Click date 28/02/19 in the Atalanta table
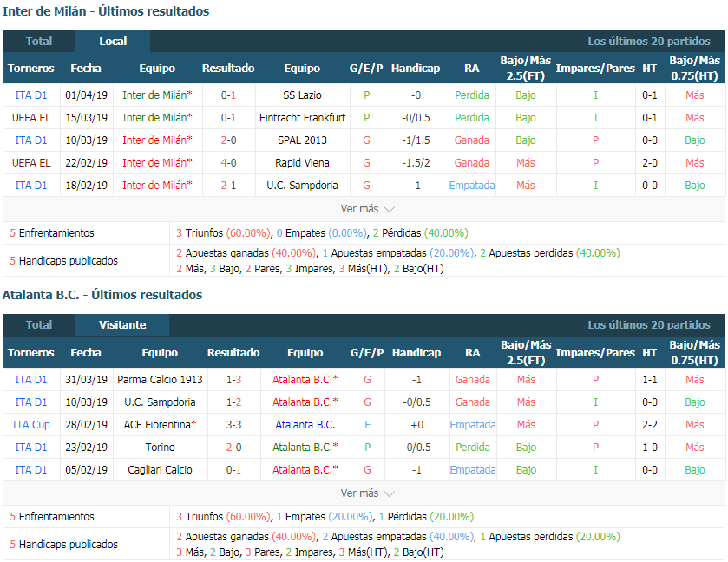The height and width of the screenshot is (562, 728). click(87, 425)
